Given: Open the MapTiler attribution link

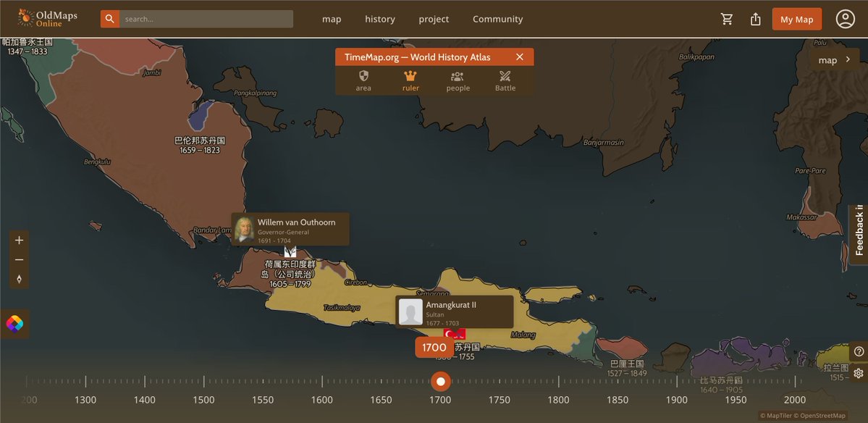Looking at the screenshot, I should pyautogui.click(x=776, y=416).
